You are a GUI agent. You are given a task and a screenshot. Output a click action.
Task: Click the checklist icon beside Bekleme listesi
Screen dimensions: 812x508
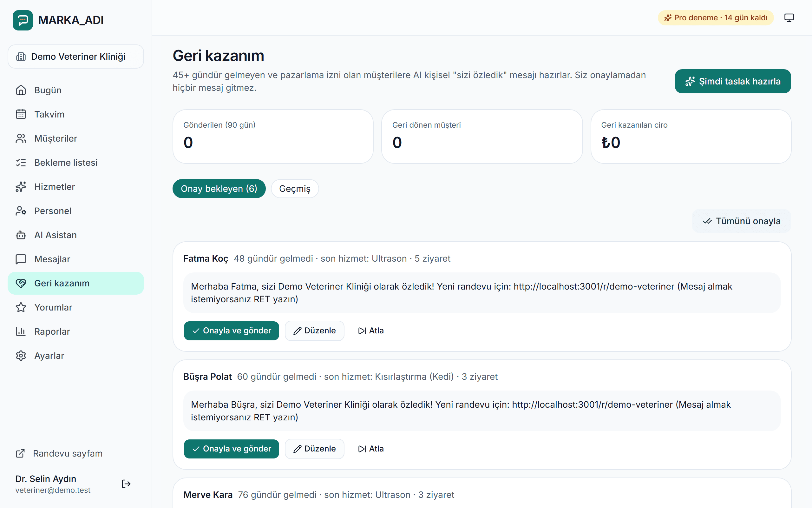click(21, 163)
